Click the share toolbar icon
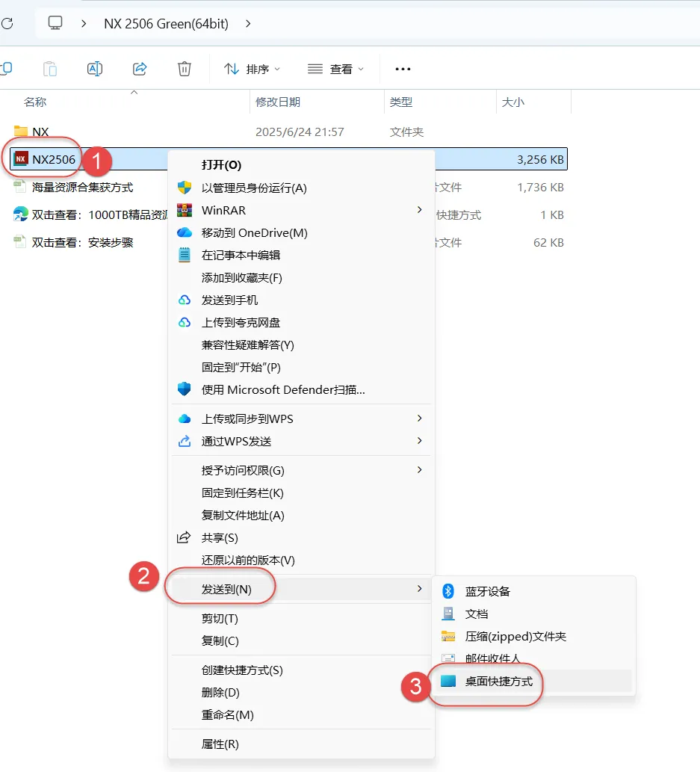 [140, 69]
